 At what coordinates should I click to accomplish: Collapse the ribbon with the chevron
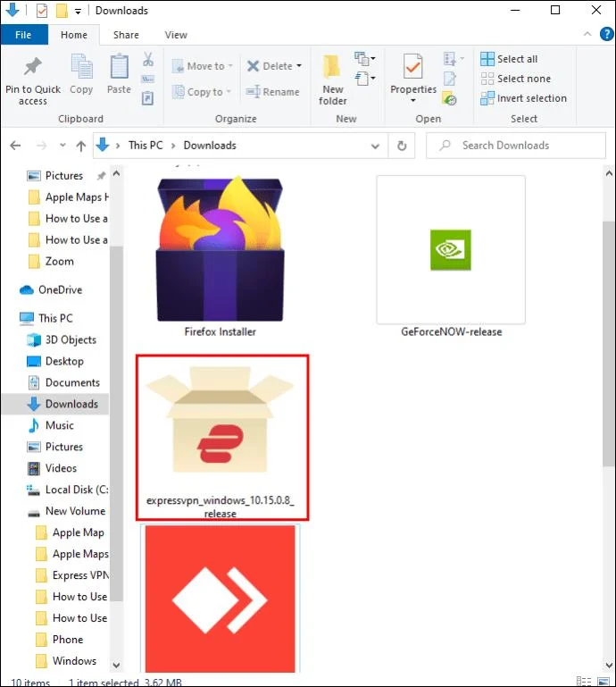(587, 34)
